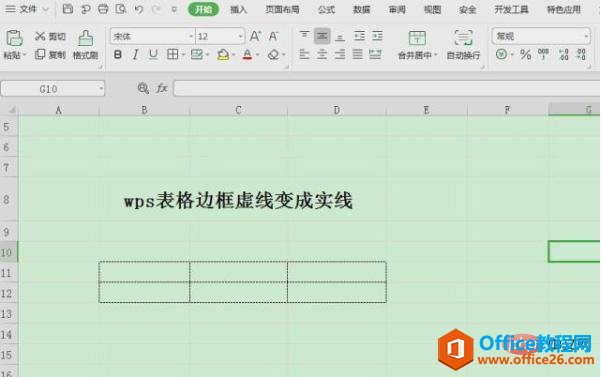Click the eraser Clear icon
The image size is (601, 377).
click(x=273, y=54)
